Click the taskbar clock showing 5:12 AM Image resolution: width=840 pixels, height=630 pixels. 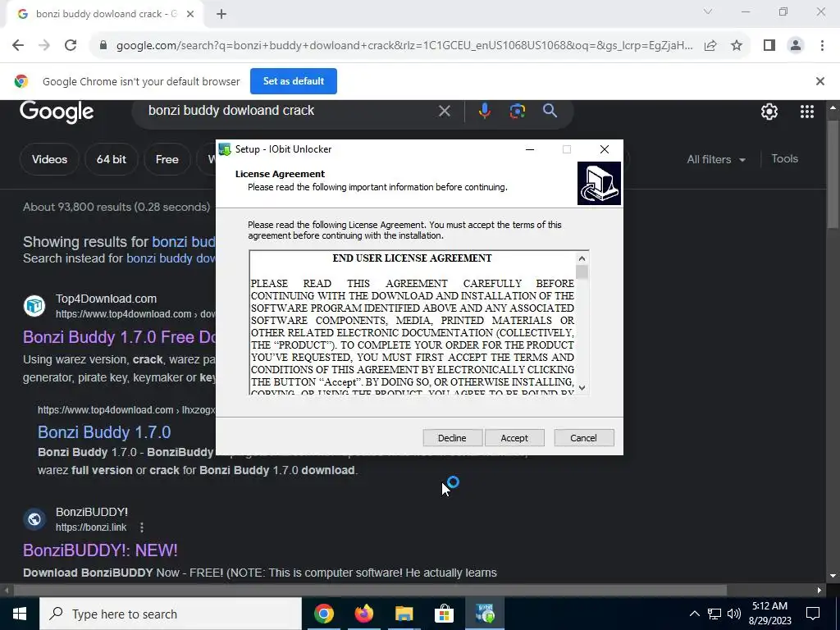(x=769, y=614)
